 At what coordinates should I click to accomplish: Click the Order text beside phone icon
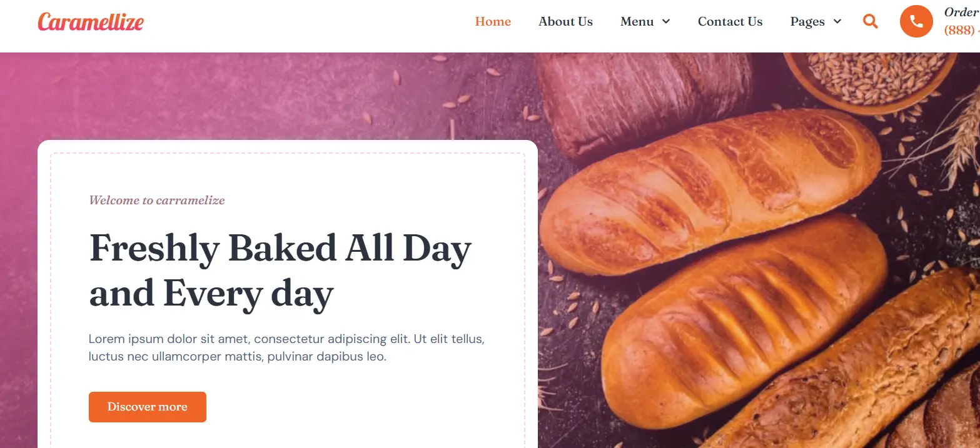point(962,12)
